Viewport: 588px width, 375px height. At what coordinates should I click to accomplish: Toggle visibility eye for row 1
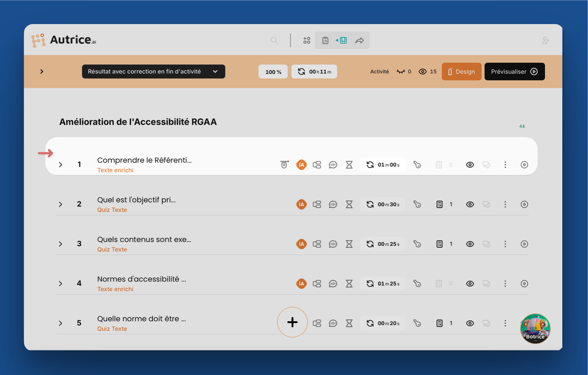pos(470,165)
